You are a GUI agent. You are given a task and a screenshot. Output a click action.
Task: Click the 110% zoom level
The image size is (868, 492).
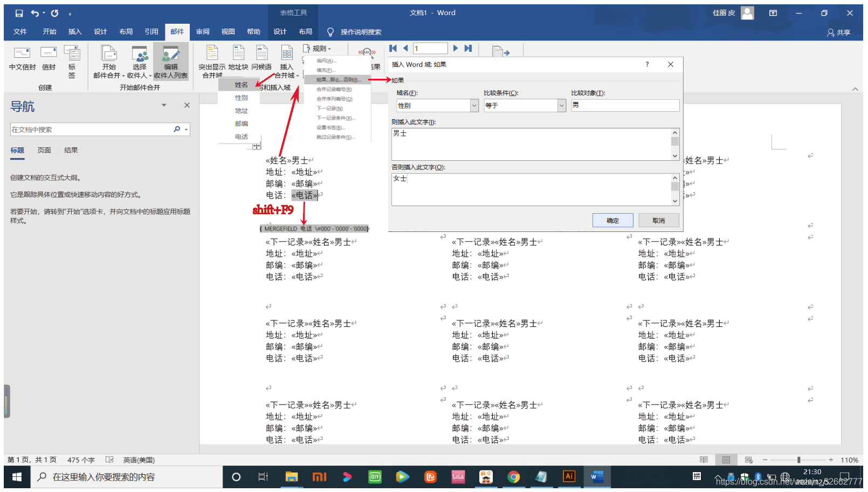coord(849,460)
